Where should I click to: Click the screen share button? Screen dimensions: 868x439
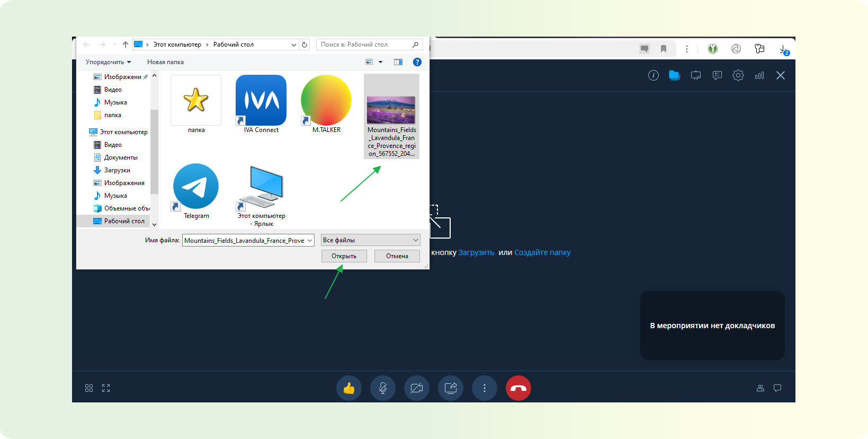tap(451, 389)
